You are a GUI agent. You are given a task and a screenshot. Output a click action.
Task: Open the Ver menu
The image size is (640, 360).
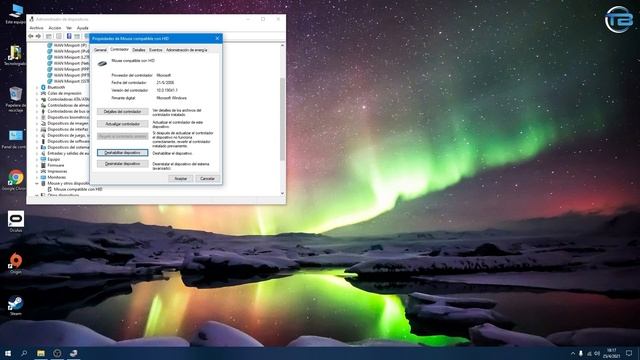(x=69, y=28)
